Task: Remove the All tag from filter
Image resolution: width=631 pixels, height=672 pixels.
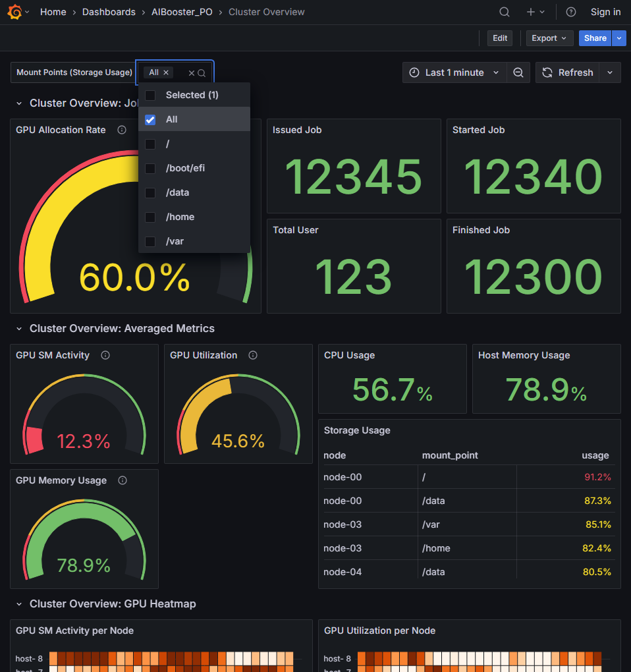Action: click(166, 72)
